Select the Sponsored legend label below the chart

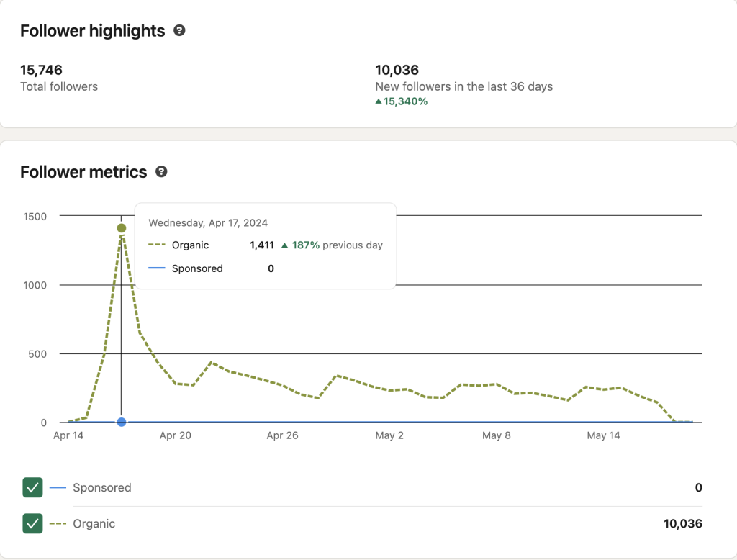[x=102, y=487]
